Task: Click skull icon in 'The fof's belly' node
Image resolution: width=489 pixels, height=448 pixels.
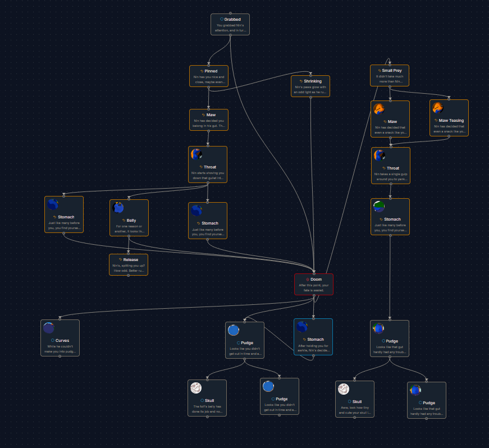Action: tap(196, 388)
